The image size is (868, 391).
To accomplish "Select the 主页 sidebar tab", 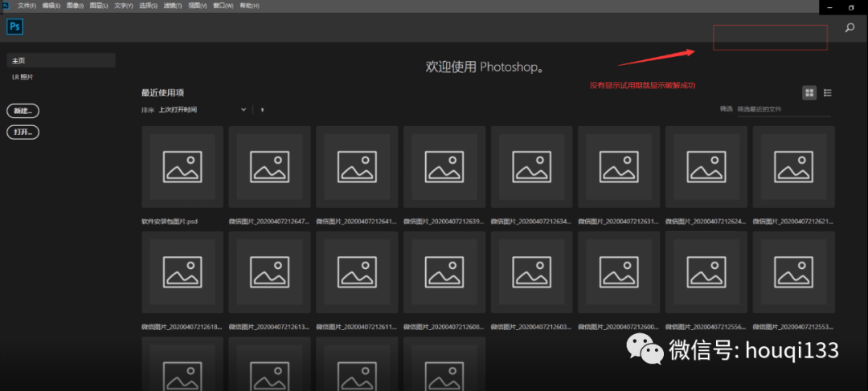I will 61,60.
